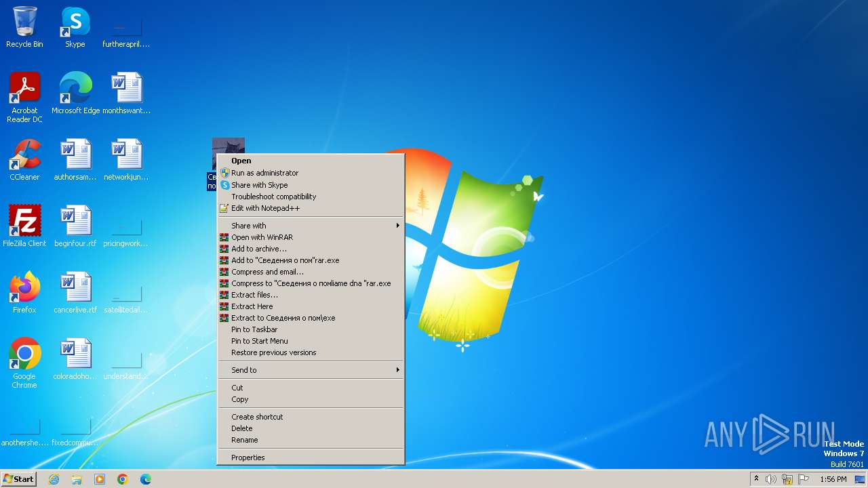Viewport: 868px width, 488px height.
Task: Click the network tray icon
Action: 787,479
